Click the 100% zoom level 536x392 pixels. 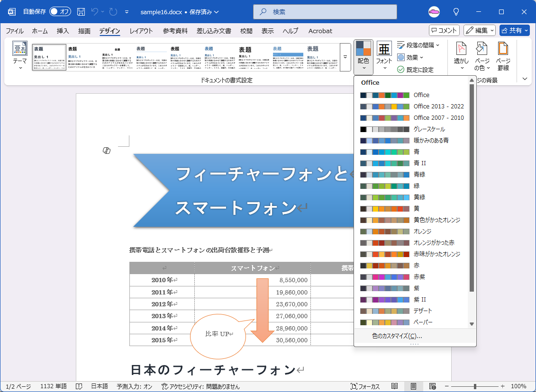518,386
